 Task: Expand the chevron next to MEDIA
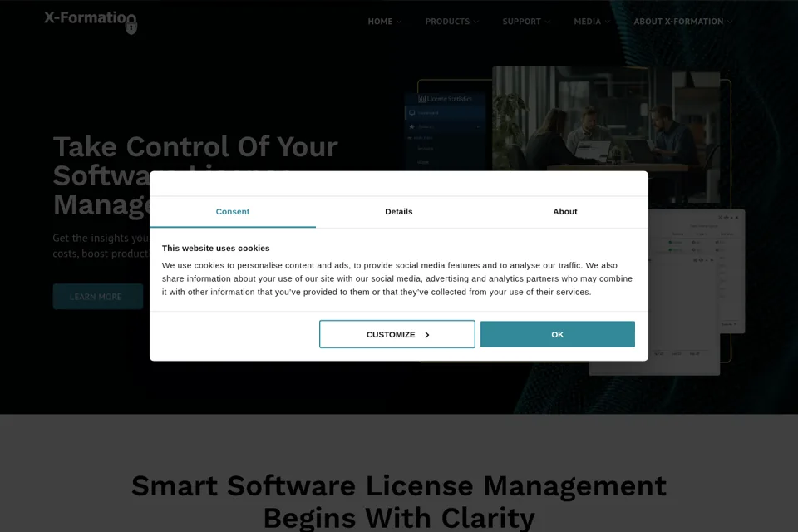[607, 22]
